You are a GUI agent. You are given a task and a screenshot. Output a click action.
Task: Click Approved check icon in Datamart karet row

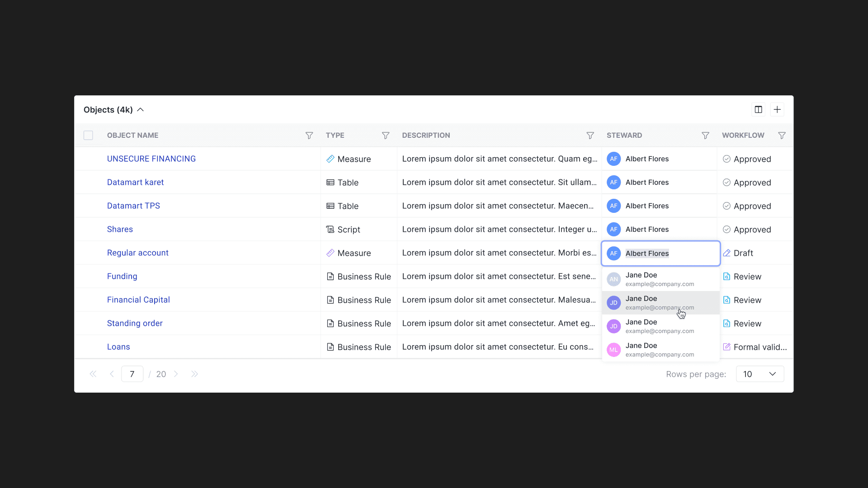click(726, 183)
